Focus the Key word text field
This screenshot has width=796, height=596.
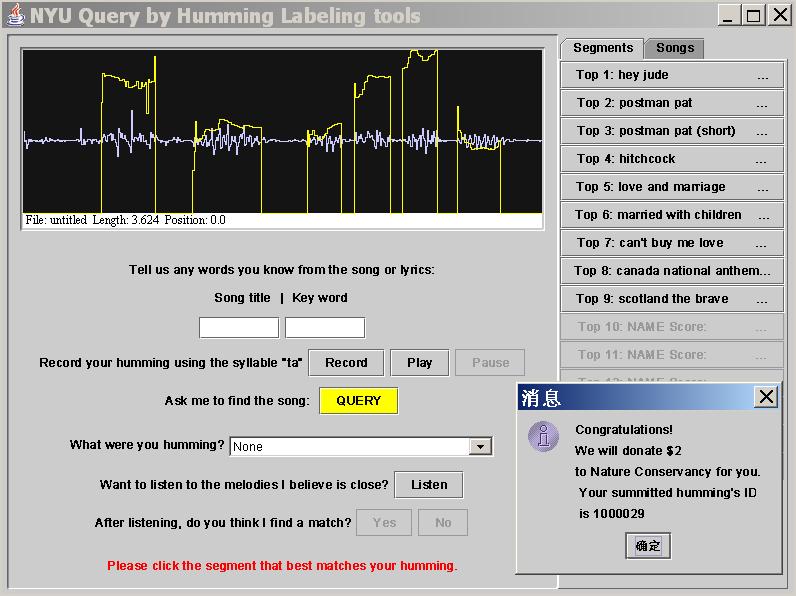click(325, 328)
